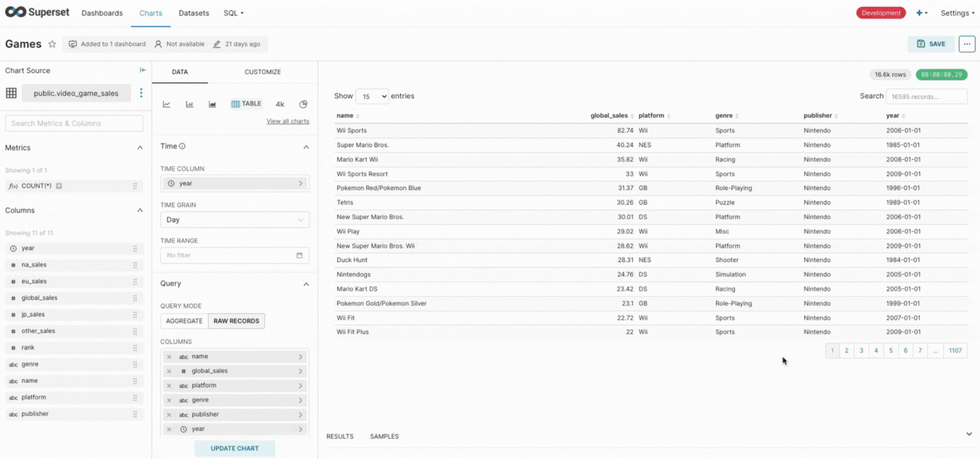Image resolution: width=980 pixels, height=459 pixels.
Task: Open the Show entries count dropdown
Action: click(x=372, y=96)
